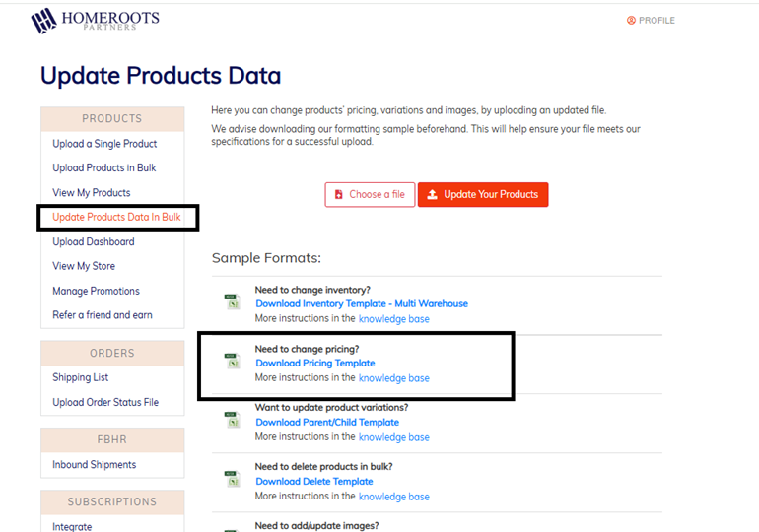The height and width of the screenshot is (532, 759).
Task: Open Upload a Single Product page
Action: pos(104,144)
